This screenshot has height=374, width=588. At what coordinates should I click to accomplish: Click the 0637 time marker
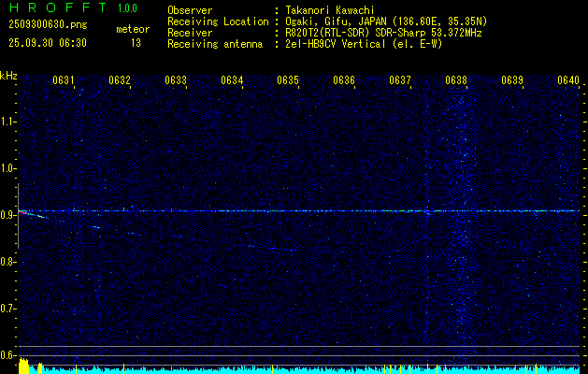[400, 80]
